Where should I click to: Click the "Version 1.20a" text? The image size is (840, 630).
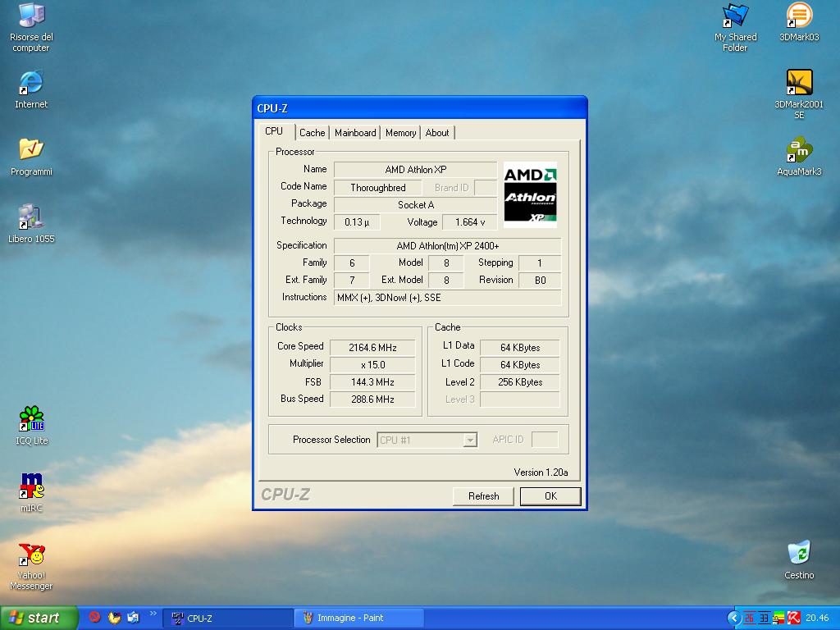(x=541, y=472)
